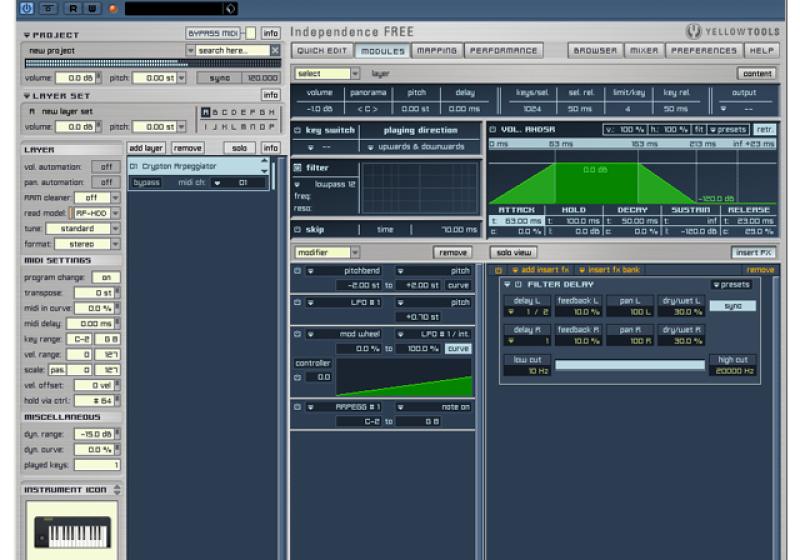Click the add layer button
The height and width of the screenshot is (560, 800).
146,147
